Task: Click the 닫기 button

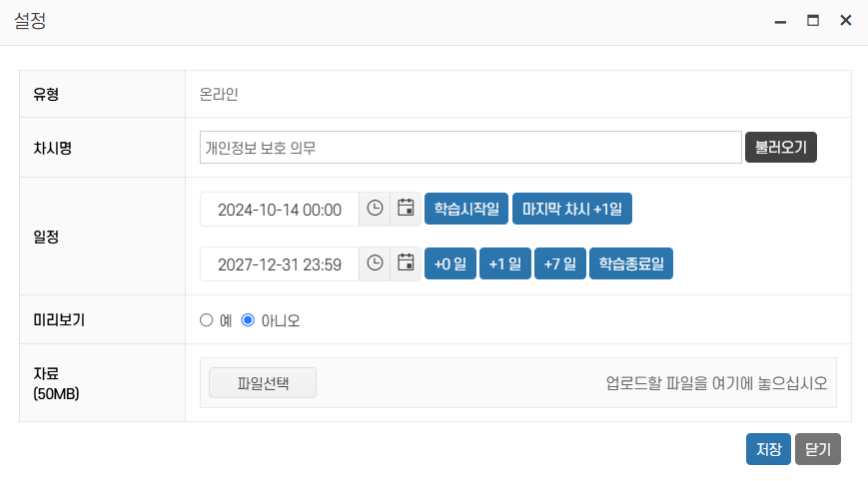Action: [x=818, y=449]
